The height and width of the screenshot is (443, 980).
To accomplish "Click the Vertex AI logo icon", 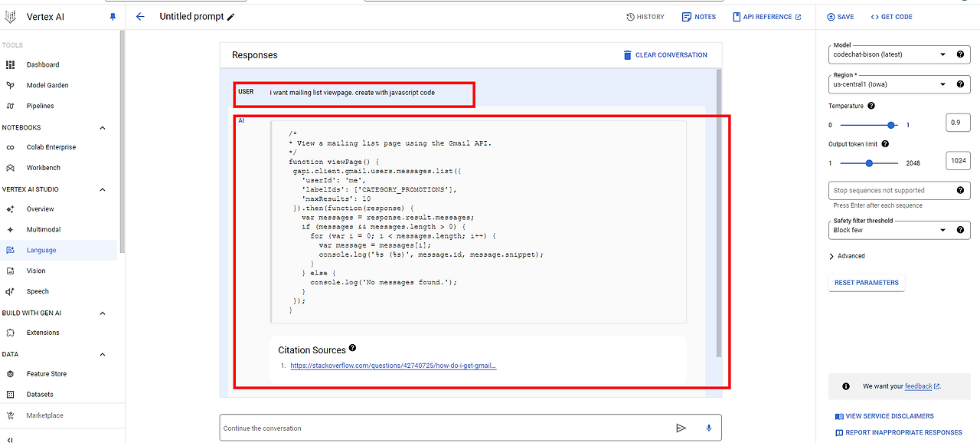I will point(11,16).
